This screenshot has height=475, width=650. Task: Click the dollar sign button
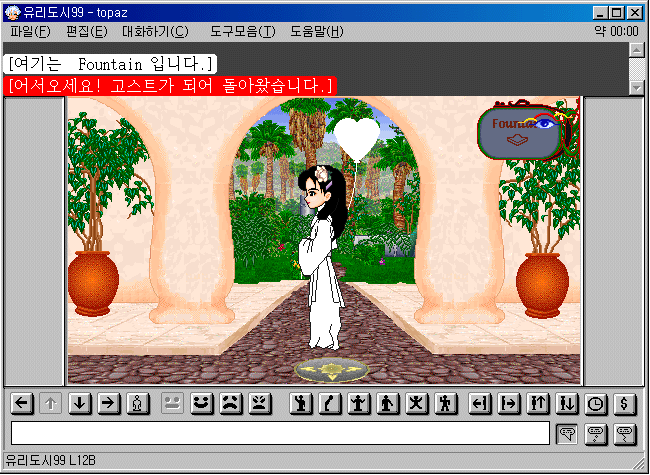click(626, 404)
